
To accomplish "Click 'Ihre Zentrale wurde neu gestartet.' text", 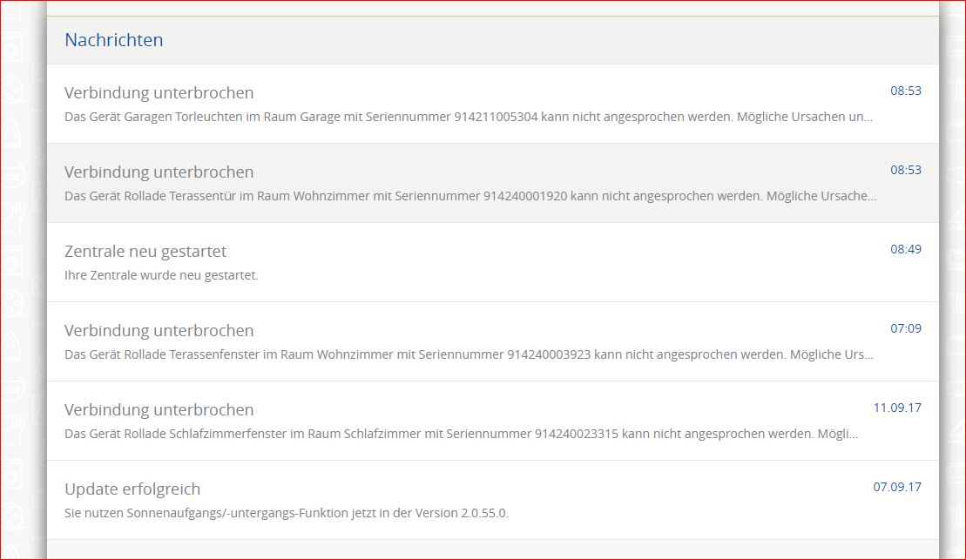I will pyautogui.click(x=161, y=275).
